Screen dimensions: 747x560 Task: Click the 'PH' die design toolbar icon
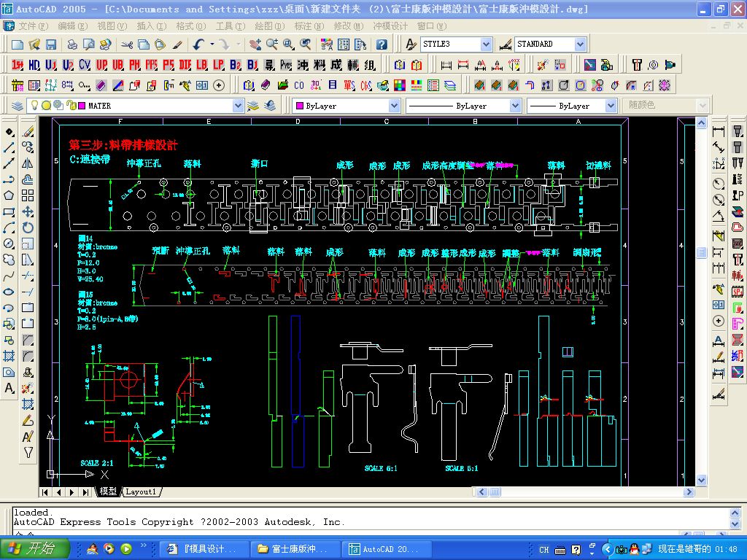click(x=135, y=65)
